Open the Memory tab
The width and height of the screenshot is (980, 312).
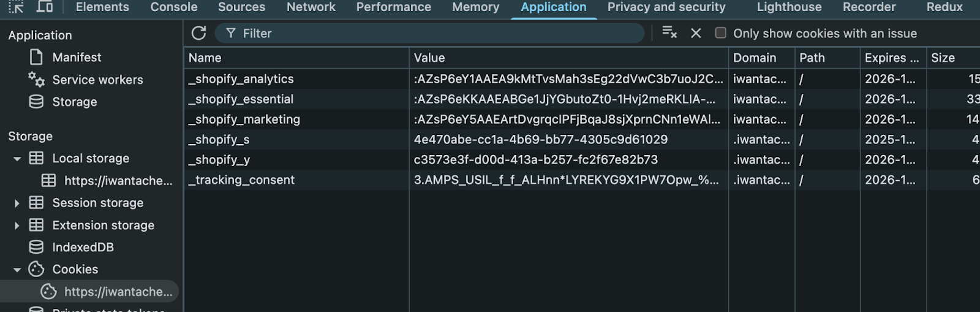coord(476,7)
